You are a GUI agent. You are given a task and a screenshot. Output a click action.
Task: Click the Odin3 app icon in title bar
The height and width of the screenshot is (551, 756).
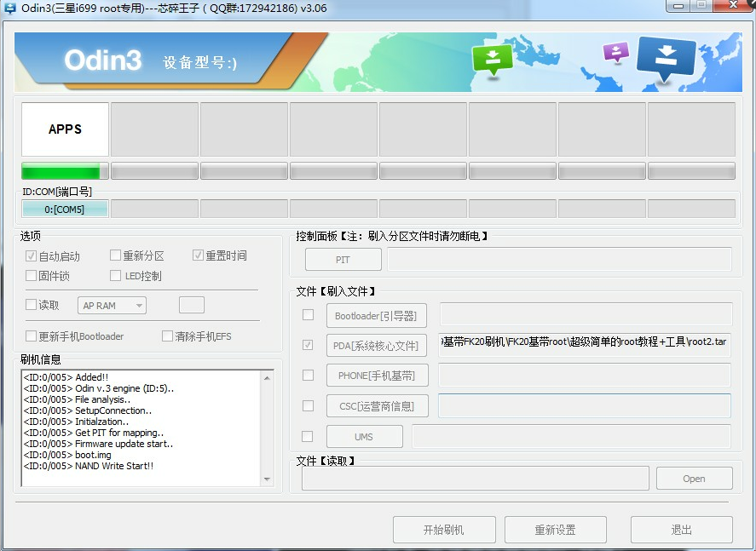click(9, 9)
